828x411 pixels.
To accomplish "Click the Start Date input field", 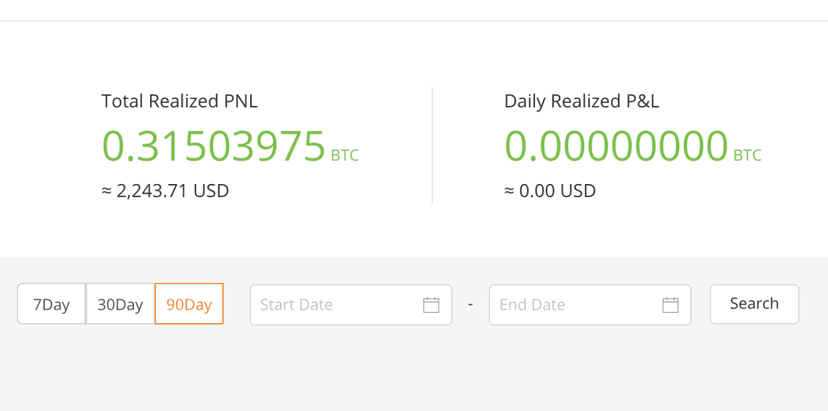I will click(351, 305).
